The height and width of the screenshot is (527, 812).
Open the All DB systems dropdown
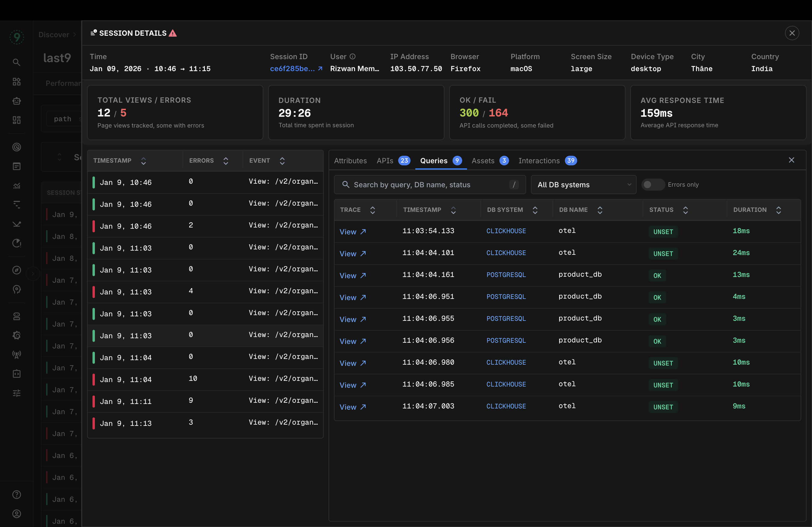point(583,184)
